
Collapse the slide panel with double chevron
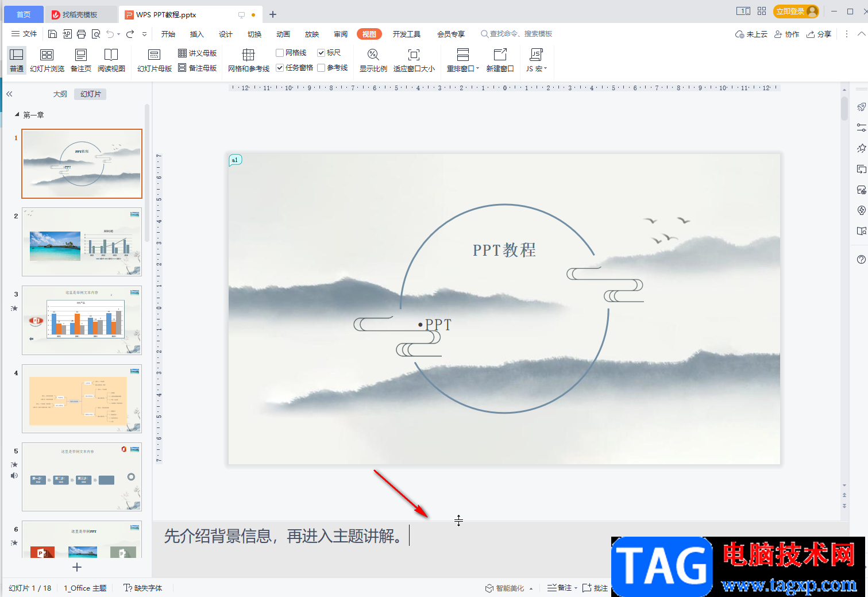[x=9, y=94]
